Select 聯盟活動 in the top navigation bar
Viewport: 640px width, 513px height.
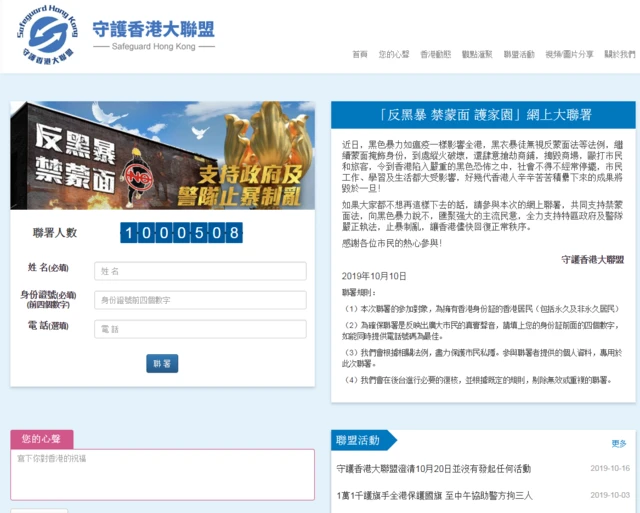click(x=519, y=54)
